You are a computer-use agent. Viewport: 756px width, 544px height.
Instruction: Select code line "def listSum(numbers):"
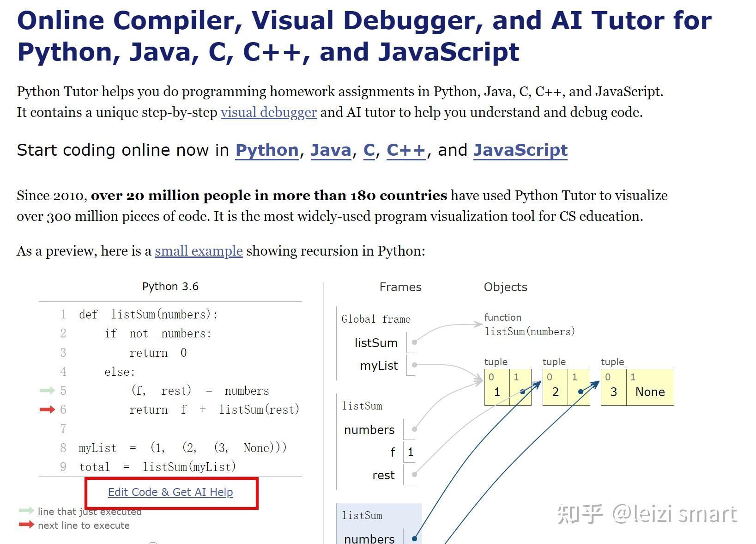pyautogui.click(x=148, y=315)
